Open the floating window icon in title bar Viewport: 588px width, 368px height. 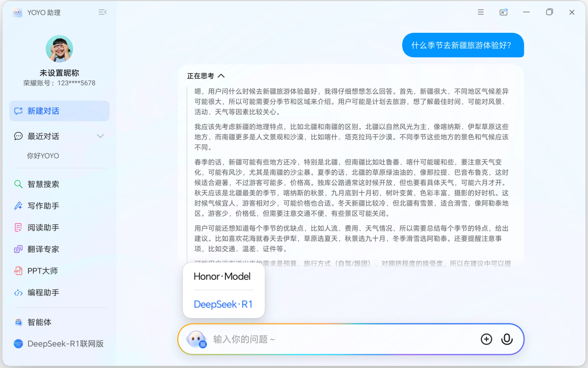[x=503, y=12]
